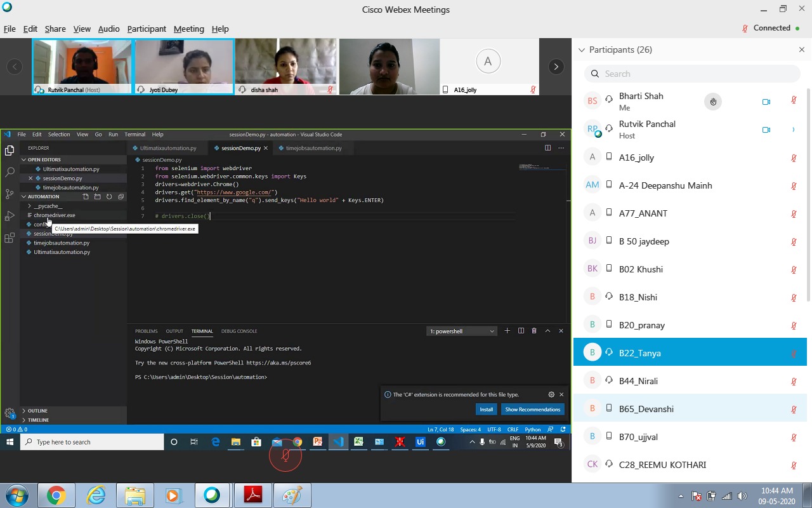The image size is (812, 508).
Task: Open the powershell terminal selector dropdown
Action: 461,331
